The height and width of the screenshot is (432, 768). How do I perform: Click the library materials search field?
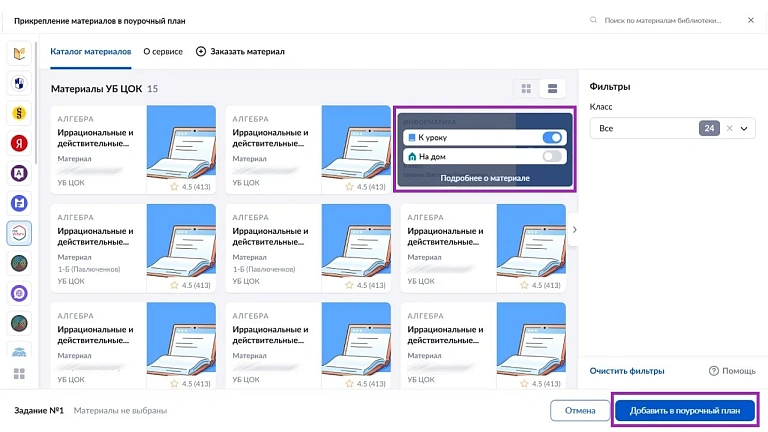coord(662,20)
